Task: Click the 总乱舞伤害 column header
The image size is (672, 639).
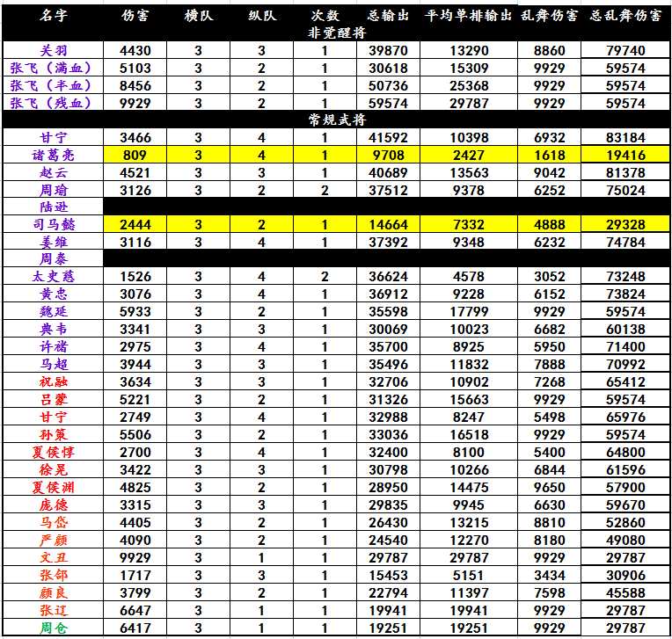Action: coord(625,17)
